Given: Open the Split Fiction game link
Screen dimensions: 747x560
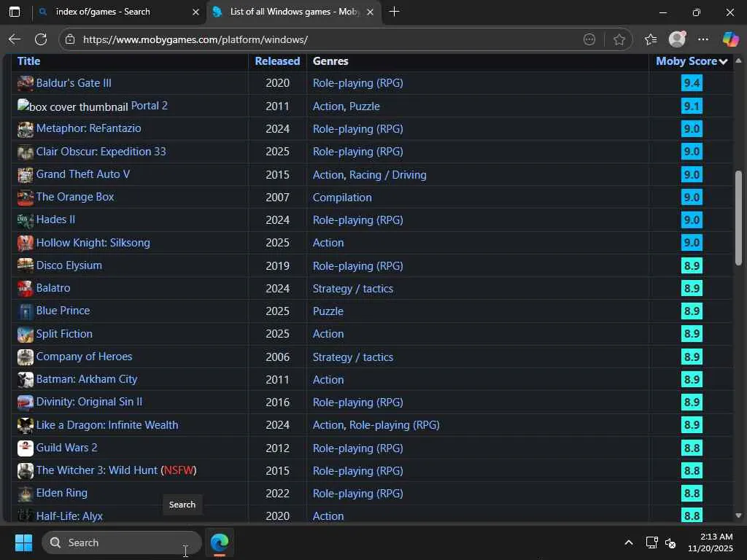Looking at the screenshot, I should coord(64,334).
